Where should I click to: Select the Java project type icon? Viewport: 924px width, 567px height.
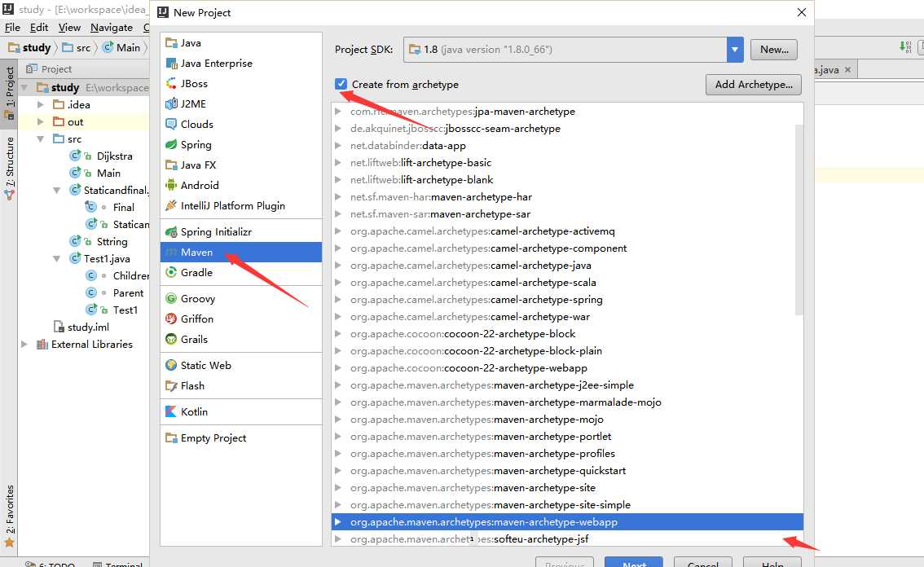pos(171,43)
